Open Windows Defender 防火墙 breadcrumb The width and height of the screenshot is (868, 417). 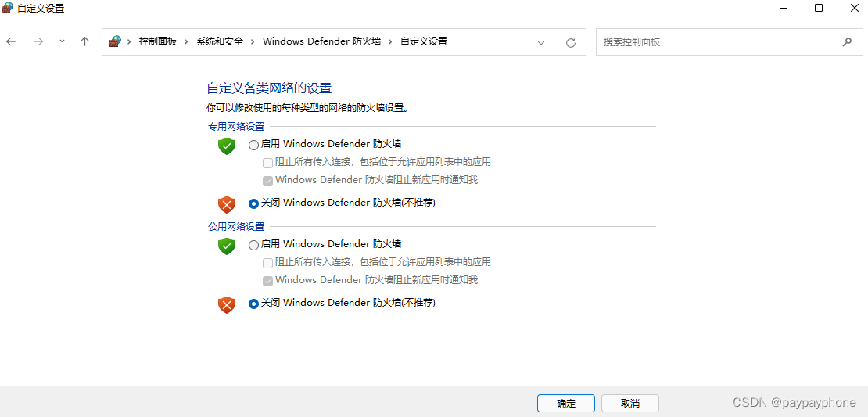[321, 41]
